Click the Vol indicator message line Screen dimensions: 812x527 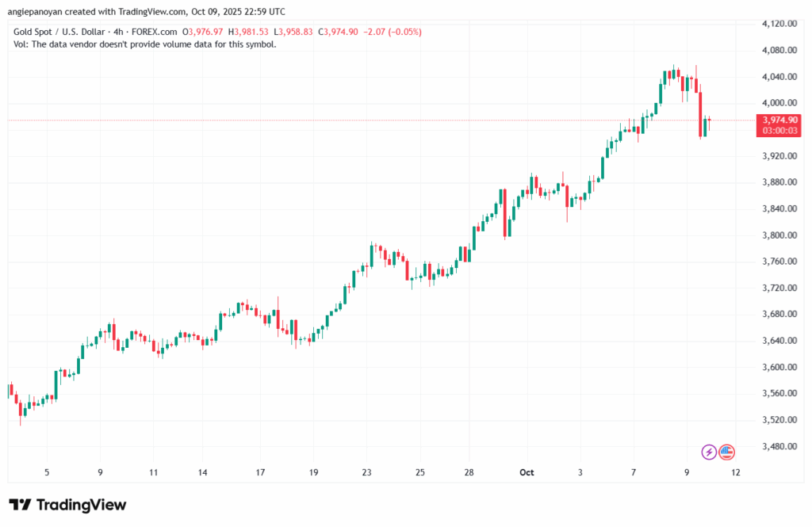click(x=145, y=44)
